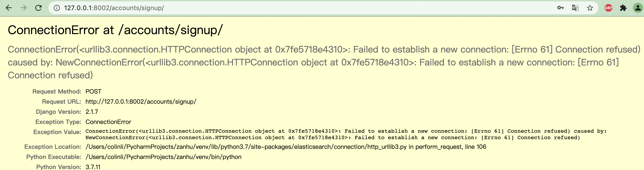644x170 pixels.
Task: Click the Python Executable path
Action: pyautogui.click(x=164, y=157)
